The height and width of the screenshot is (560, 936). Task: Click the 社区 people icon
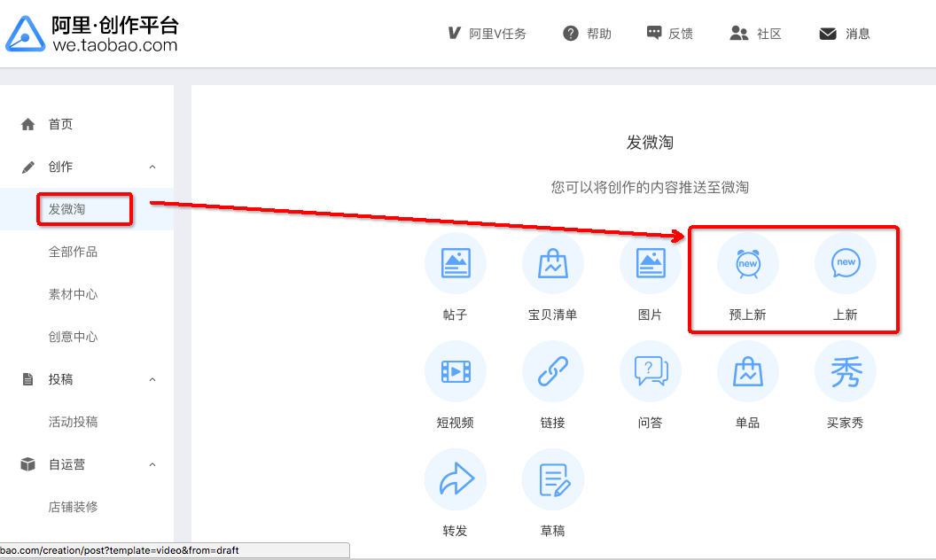[x=739, y=34]
